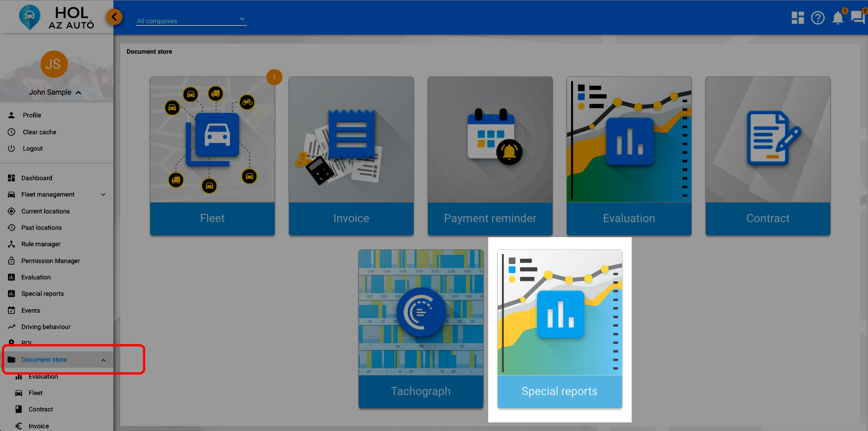This screenshot has width=868, height=431.
Task: Open the help question mark icon
Action: [x=817, y=18]
